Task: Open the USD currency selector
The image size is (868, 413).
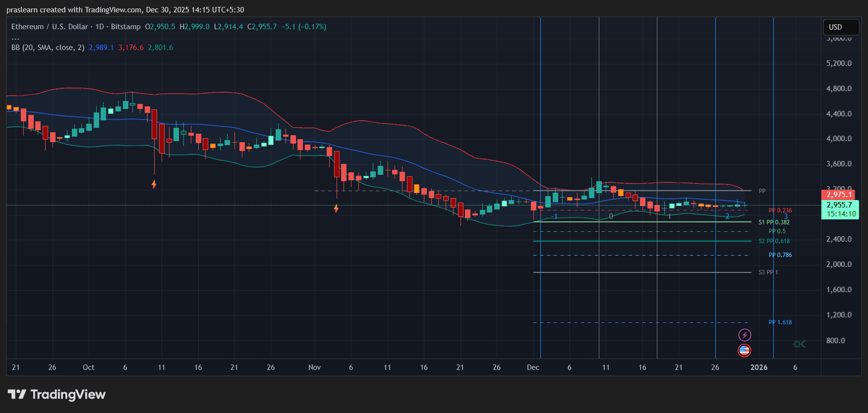Action: point(840,27)
